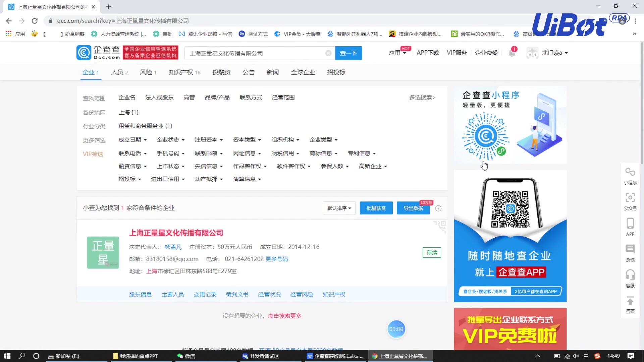The height and width of the screenshot is (362, 644).
Task: Expand the 高新企业 VIP filter
Action: 373,166
